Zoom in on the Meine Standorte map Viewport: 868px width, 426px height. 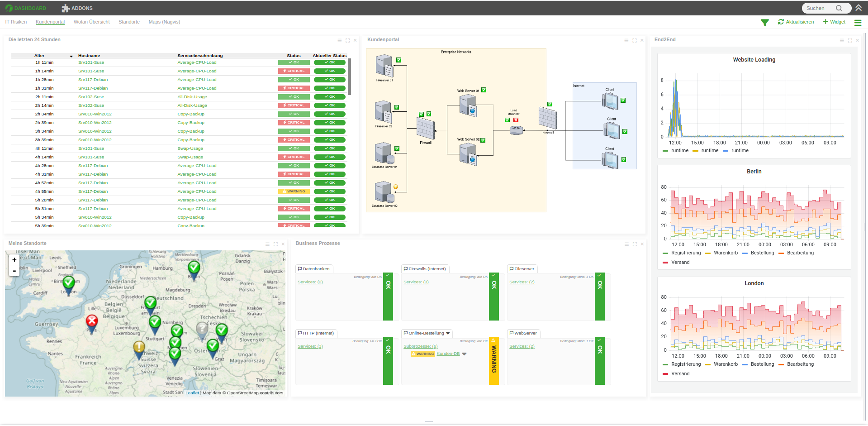pos(14,260)
